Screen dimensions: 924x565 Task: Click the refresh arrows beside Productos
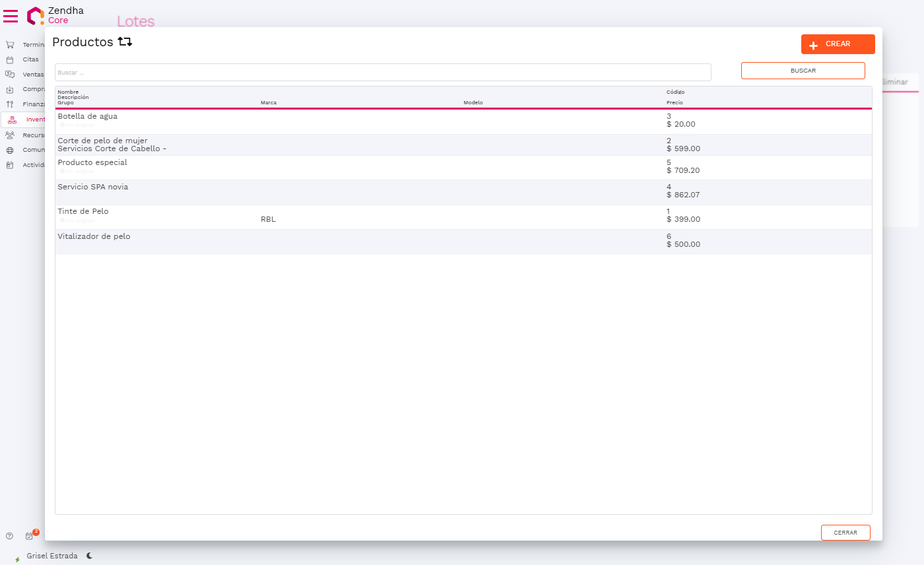point(125,42)
